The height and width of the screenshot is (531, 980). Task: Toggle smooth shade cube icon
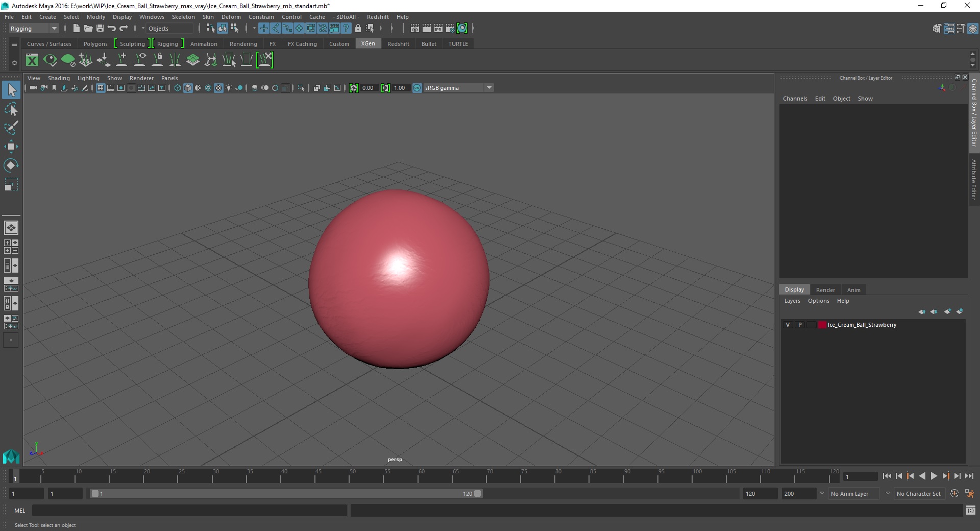pos(188,88)
